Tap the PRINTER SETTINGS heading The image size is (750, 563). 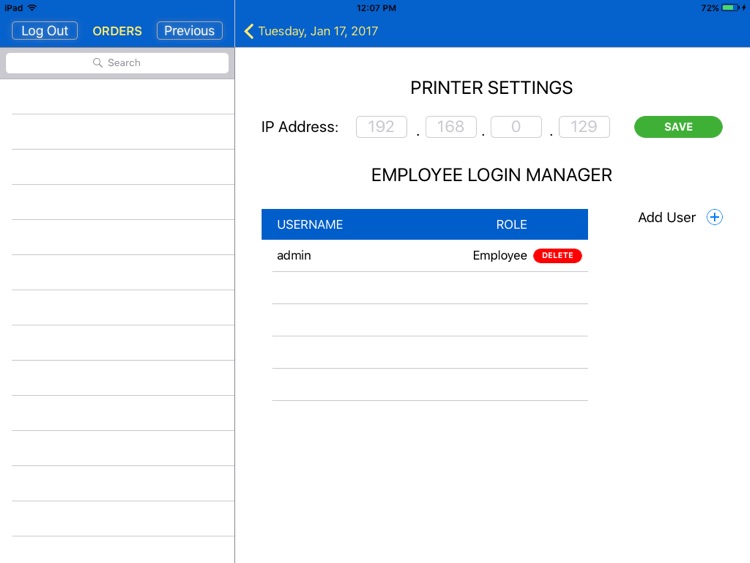point(491,88)
